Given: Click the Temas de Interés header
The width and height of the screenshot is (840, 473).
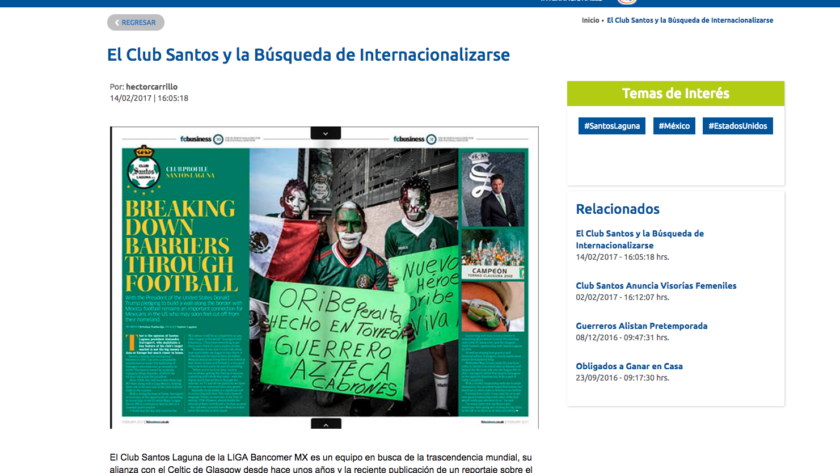Looking at the screenshot, I should 675,94.
